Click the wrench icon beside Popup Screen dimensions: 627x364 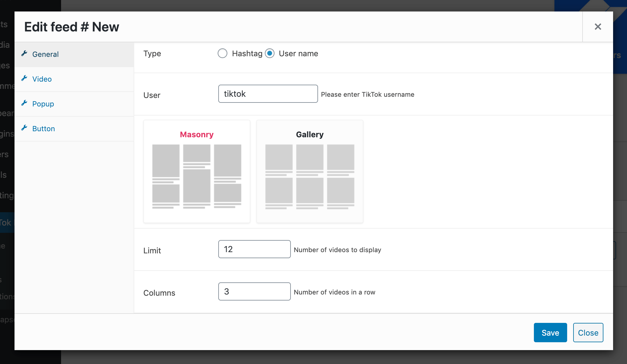tap(24, 103)
